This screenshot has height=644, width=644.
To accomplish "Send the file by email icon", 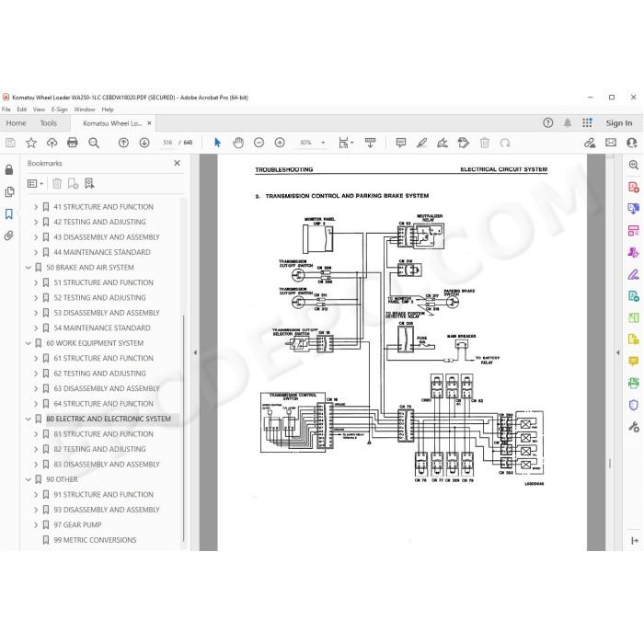I will coord(611,143).
